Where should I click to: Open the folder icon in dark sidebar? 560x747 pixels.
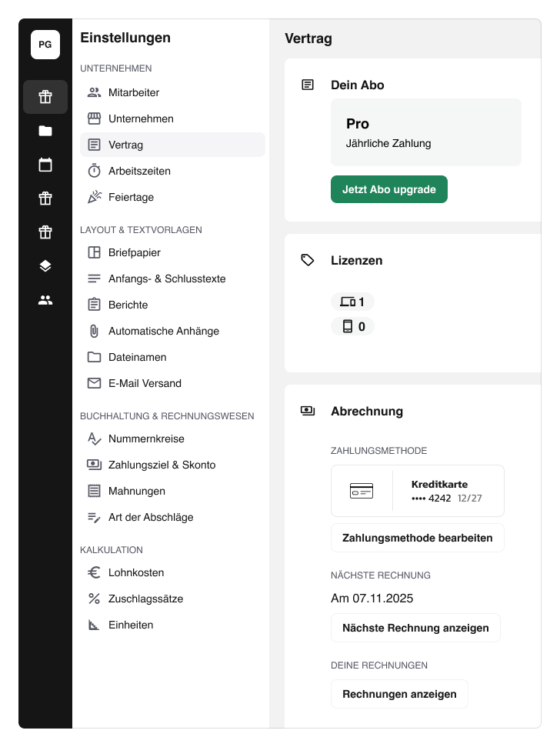[x=45, y=131]
